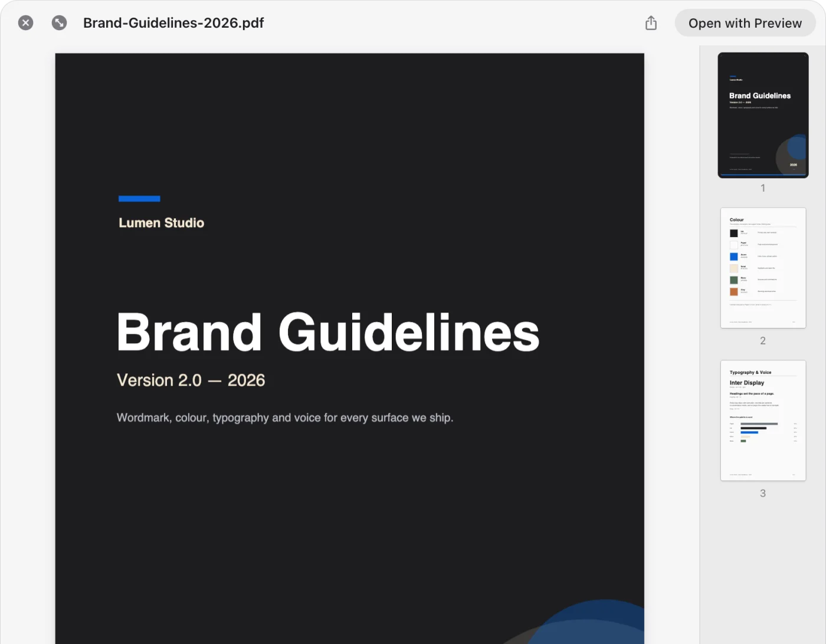Click the Open with Preview button
The image size is (826, 644).
(x=745, y=23)
